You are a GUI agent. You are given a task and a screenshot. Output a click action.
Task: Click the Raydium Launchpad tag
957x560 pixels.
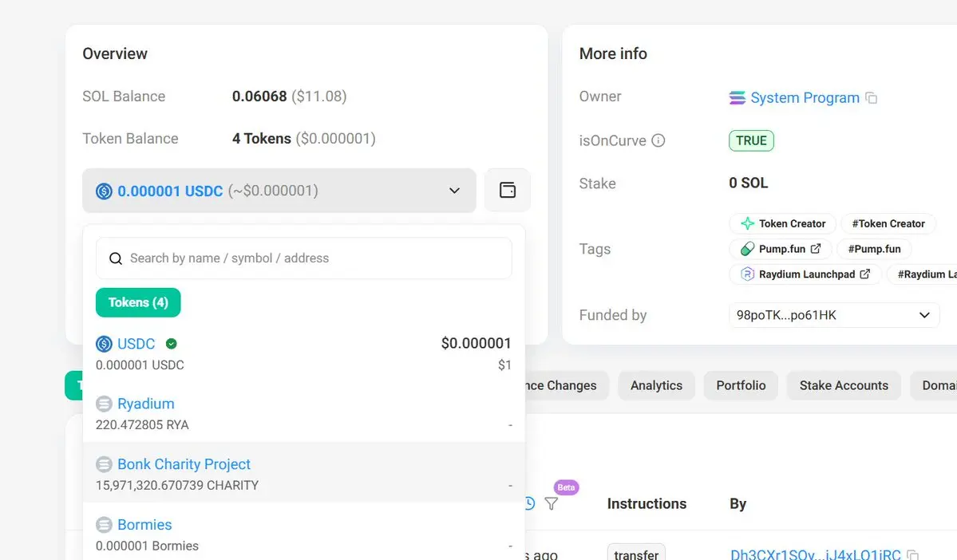(x=805, y=274)
